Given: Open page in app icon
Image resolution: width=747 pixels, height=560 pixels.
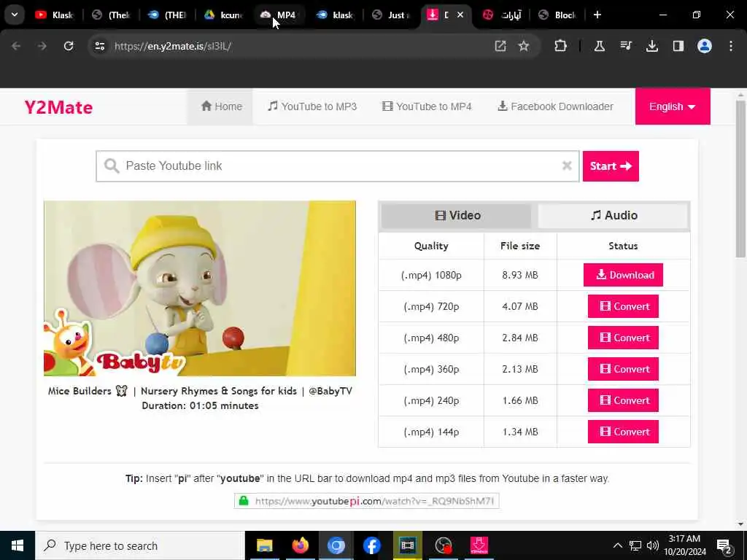Looking at the screenshot, I should coord(500,46).
